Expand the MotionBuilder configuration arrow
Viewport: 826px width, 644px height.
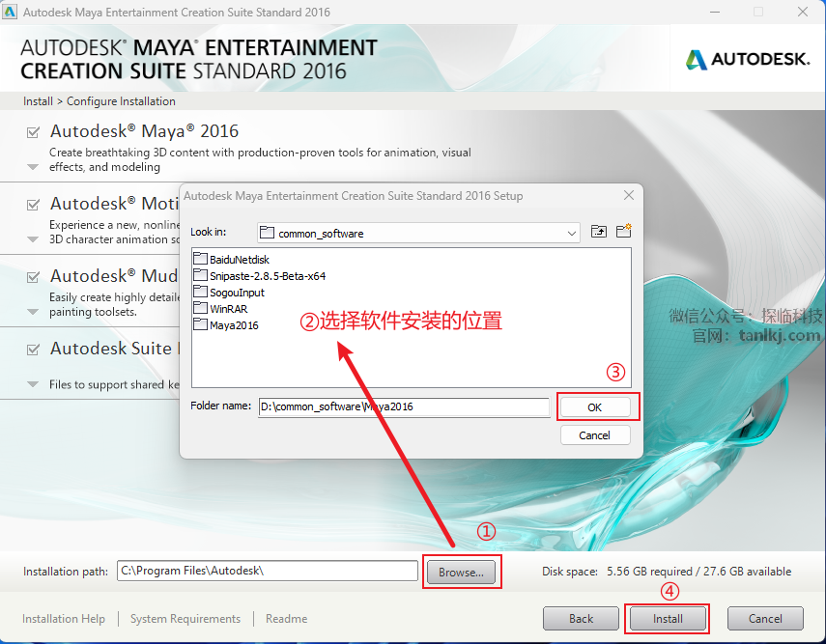tap(33, 239)
